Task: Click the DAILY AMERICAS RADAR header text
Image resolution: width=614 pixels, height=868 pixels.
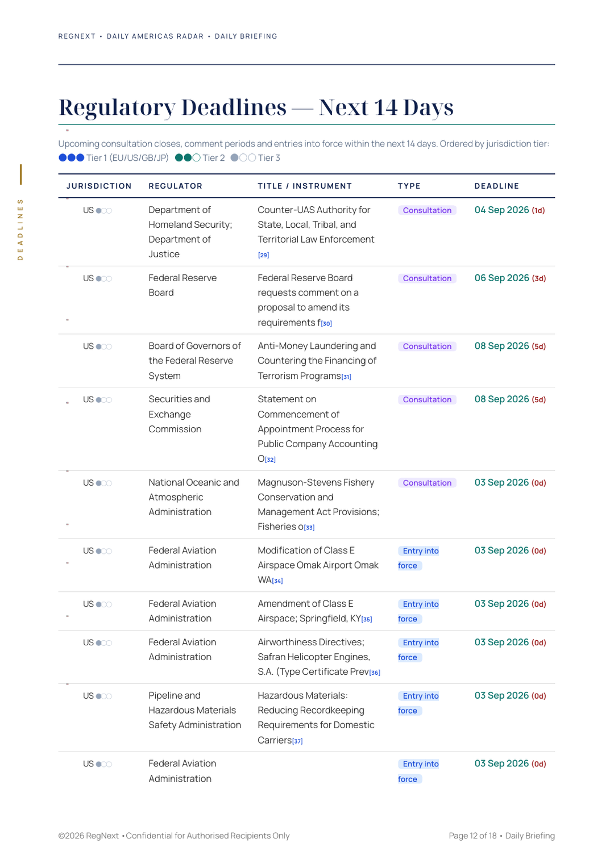Action: 155,36
